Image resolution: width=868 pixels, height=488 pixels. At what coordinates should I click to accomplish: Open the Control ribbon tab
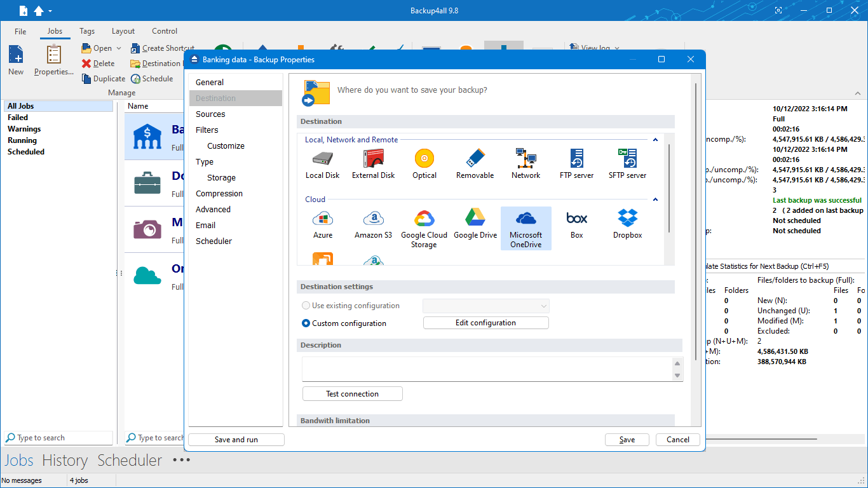(x=165, y=31)
